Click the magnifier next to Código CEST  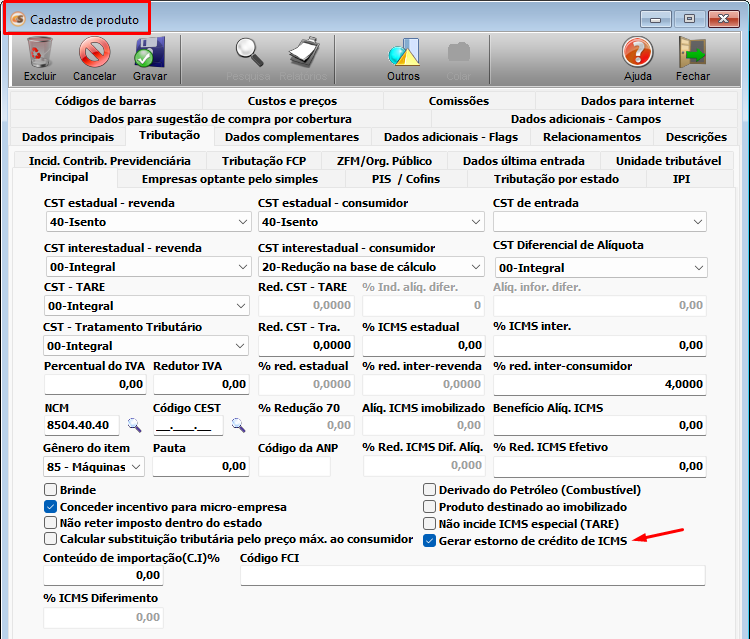pos(238,426)
